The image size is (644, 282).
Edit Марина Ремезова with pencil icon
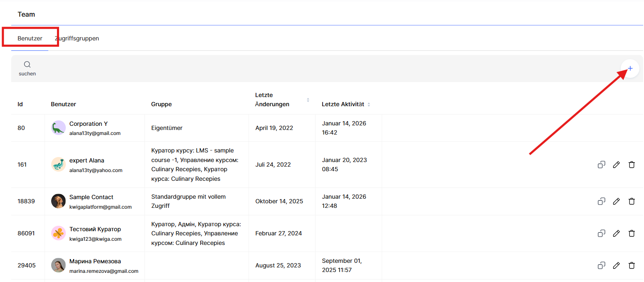(617, 265)
